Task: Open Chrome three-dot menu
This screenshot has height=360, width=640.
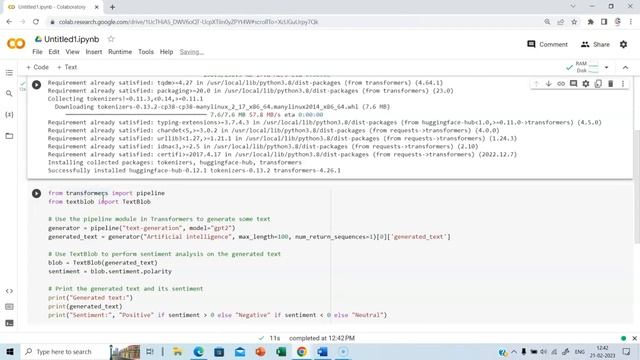Action: 631,22
